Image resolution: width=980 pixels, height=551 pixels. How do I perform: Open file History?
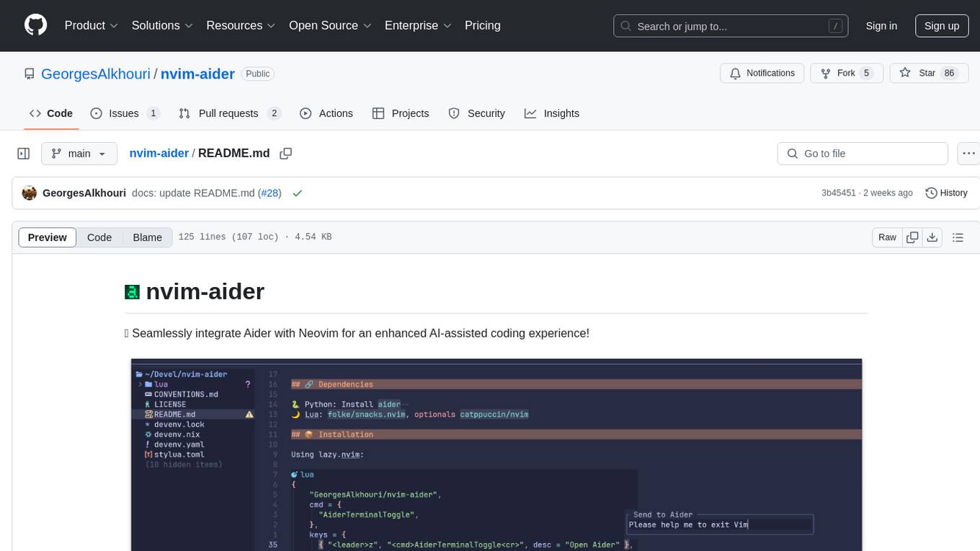click(x=946, y=193)
